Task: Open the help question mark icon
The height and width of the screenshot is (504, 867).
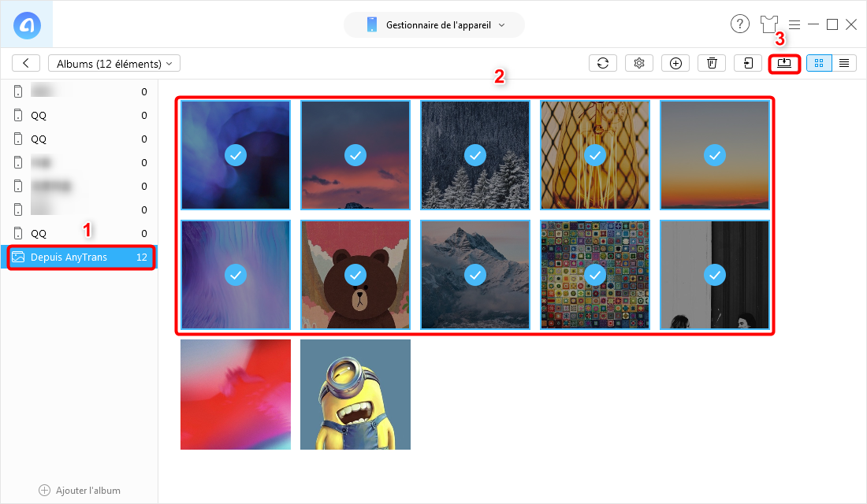Action: tap(740, 24)
